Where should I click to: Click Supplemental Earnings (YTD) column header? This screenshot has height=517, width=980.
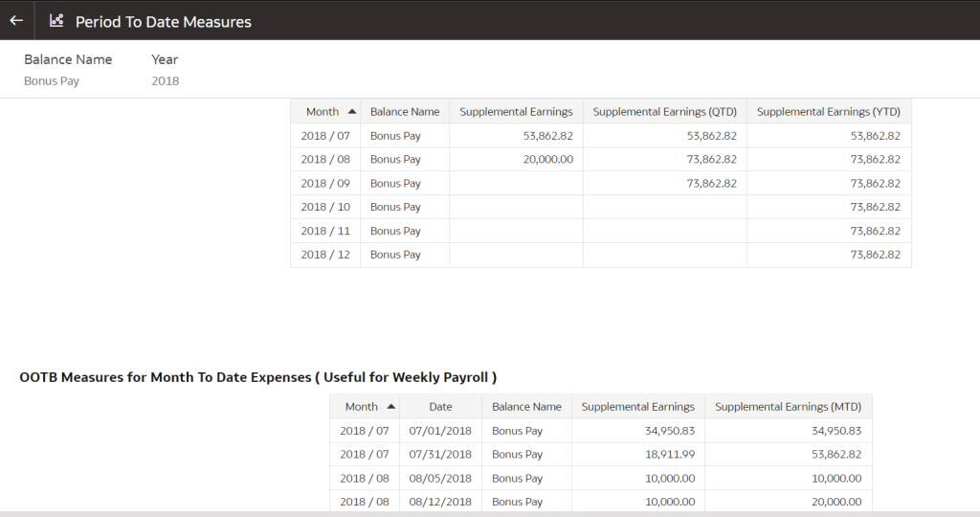(828, 111)
